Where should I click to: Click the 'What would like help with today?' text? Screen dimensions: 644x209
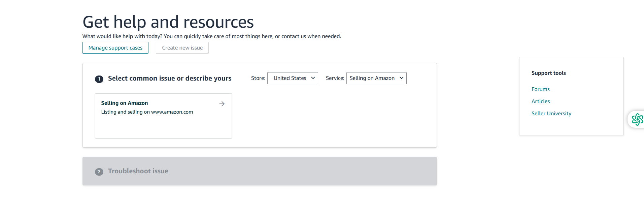point(123,36)
